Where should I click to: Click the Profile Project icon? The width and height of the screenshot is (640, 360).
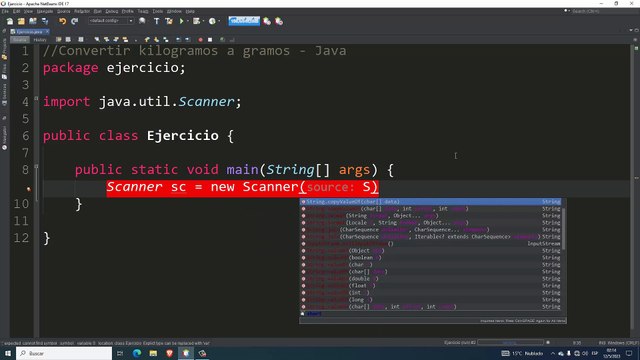click(x=212, y=21)
